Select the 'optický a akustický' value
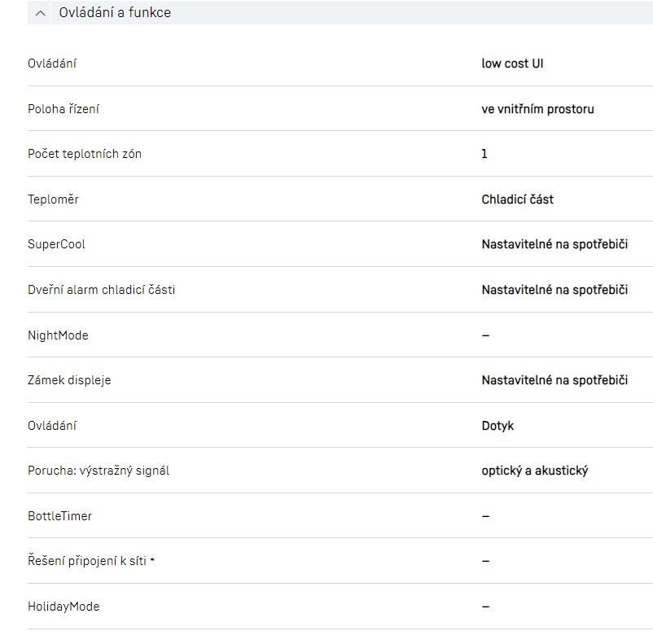This screenshot has height=644, width=653. (534, 471)
